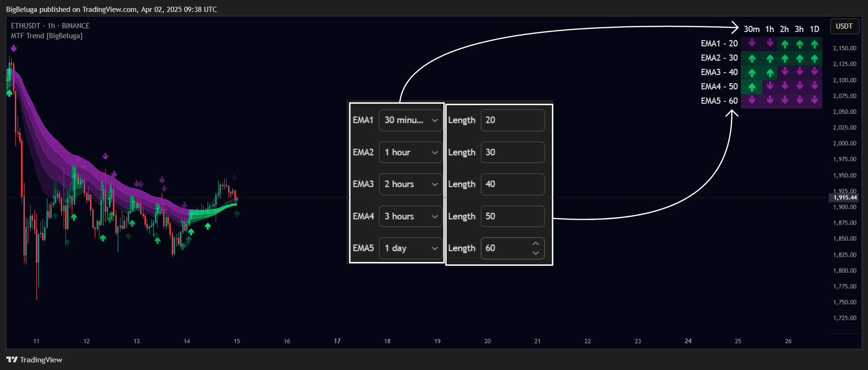Click the EMA1 1D green up arrow
The image size is (868, 370).
[814, 44]
